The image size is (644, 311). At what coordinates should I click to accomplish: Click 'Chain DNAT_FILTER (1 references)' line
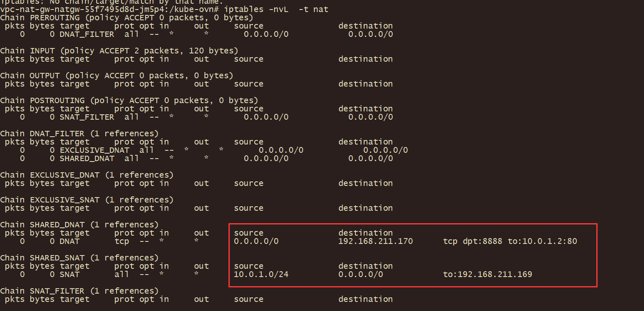(x=79, y=133)
